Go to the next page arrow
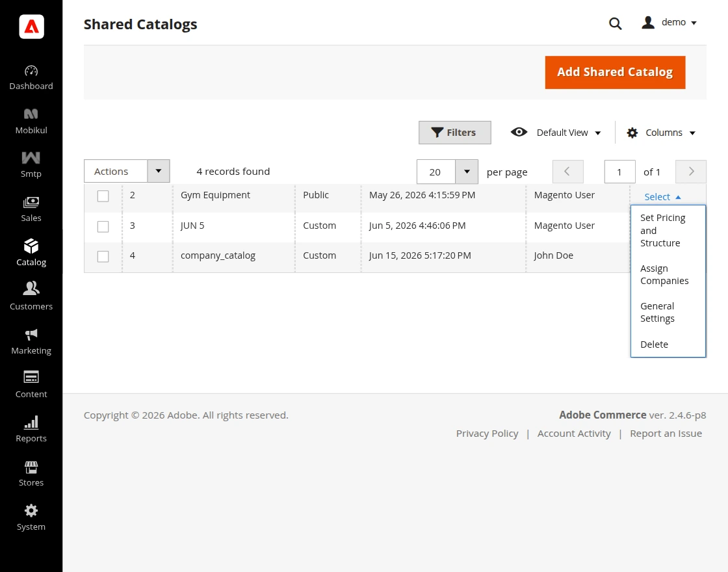Screen dimensions: 728x572 point(691,172)
